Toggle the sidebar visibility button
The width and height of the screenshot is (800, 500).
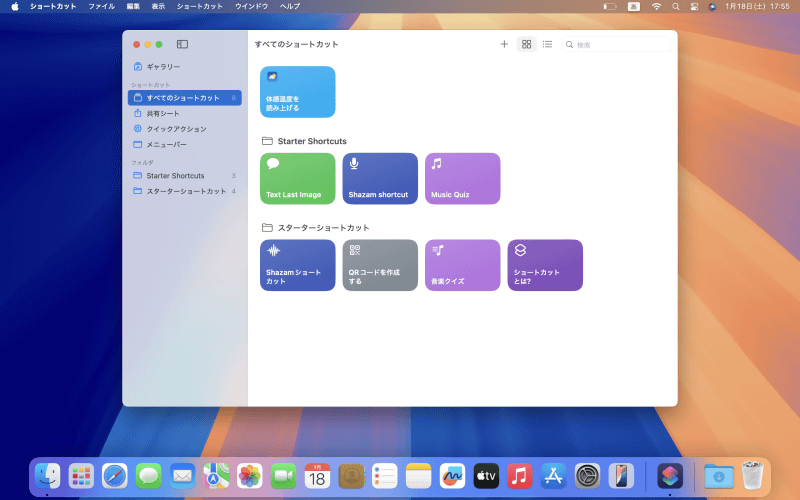point(182,44)
